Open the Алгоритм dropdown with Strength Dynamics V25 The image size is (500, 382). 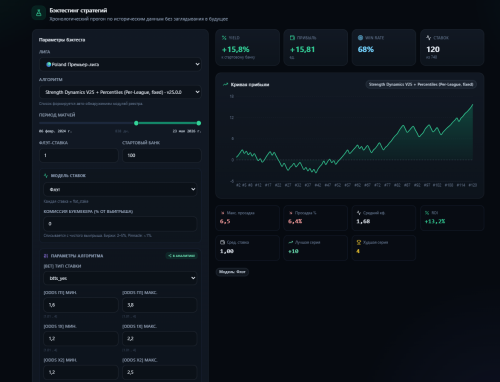(120, 92)
